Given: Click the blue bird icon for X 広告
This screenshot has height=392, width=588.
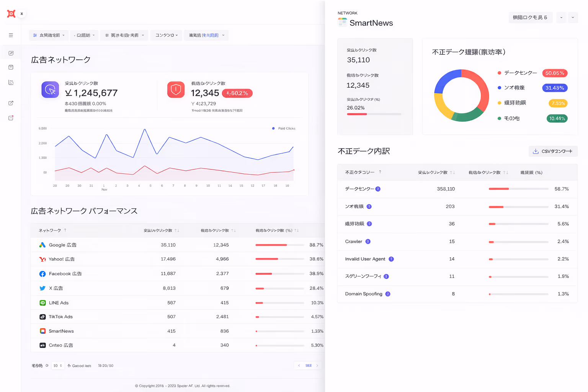Looking at the screenshot, I should pos(42,288).
